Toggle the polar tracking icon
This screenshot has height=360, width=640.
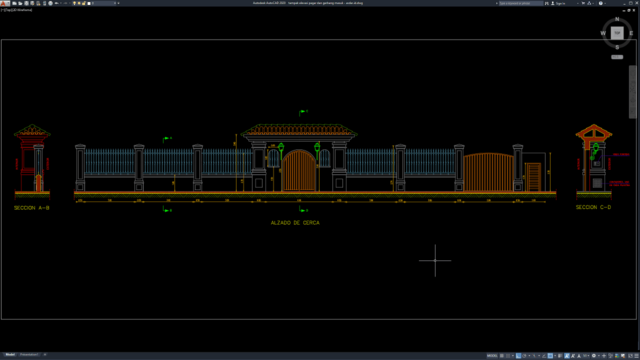[524, 356]
